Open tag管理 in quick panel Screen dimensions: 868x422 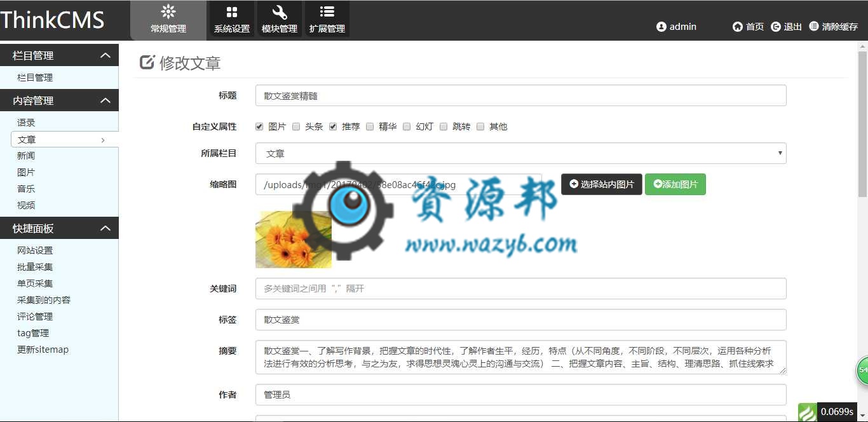click(x=33, y=333)
